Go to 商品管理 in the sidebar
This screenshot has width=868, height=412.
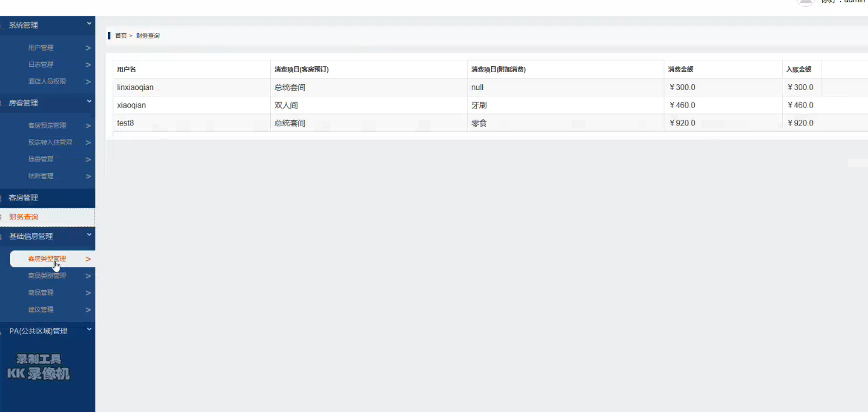click(x=41, y=293)
